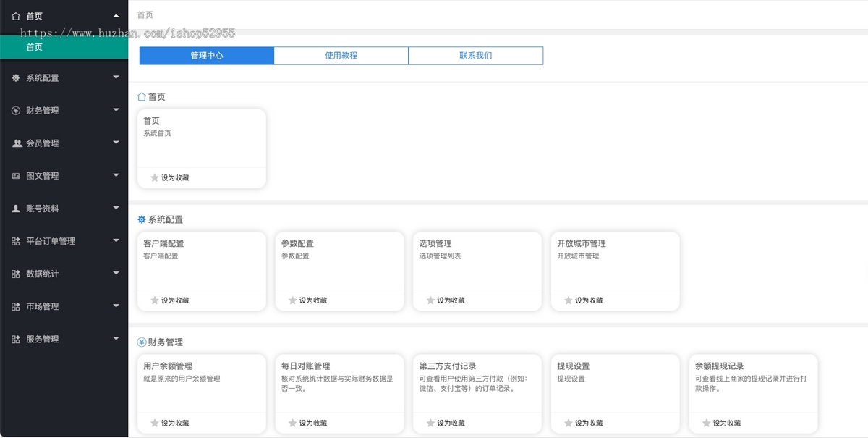Click the grid icon beside 平台订单管理

pos(16,241)
